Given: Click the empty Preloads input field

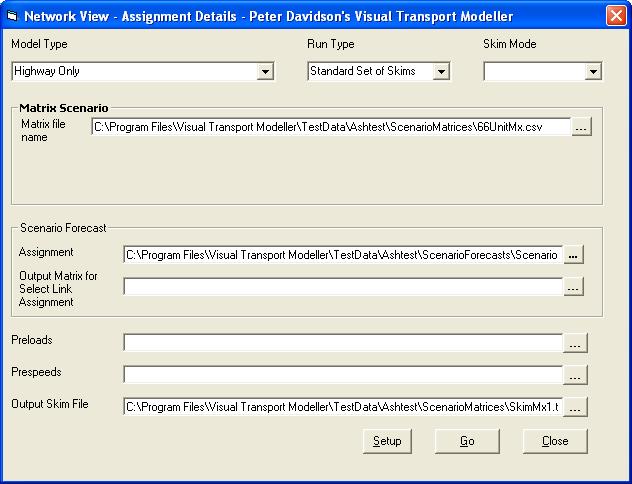Looking at the screenshot, I should (x=343, y=343).
